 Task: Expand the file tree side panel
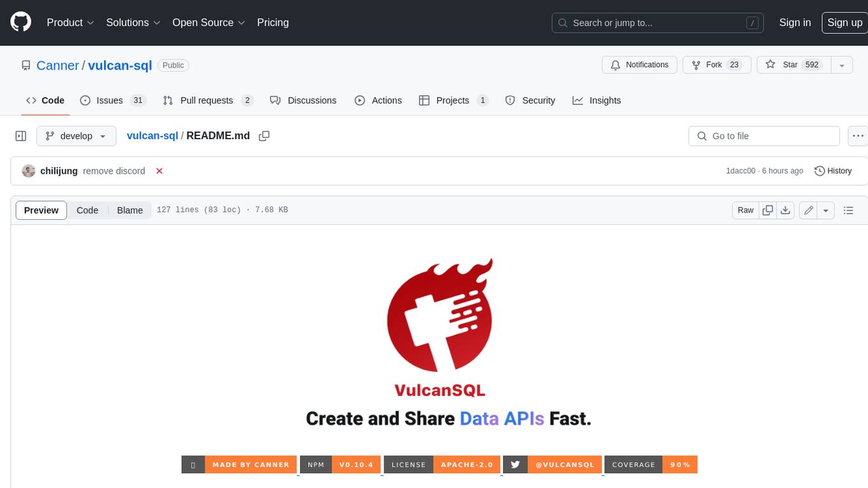(x=21, y=136)
